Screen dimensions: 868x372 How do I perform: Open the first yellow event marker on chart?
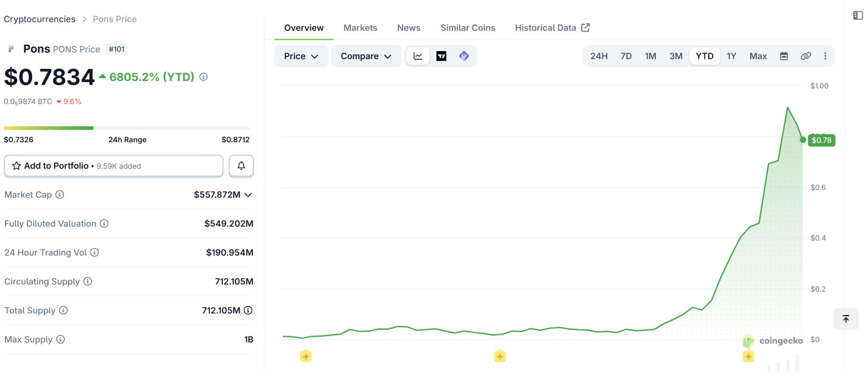(306, 356)
